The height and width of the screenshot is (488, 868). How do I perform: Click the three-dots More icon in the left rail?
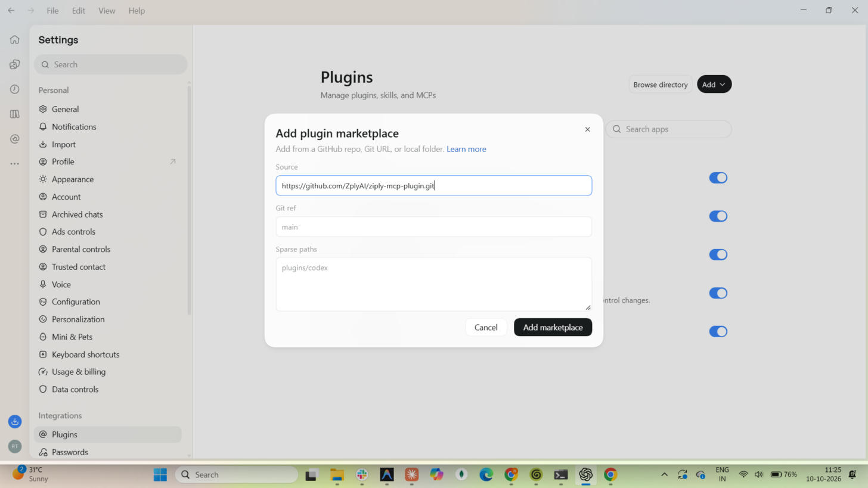(15, 163)
